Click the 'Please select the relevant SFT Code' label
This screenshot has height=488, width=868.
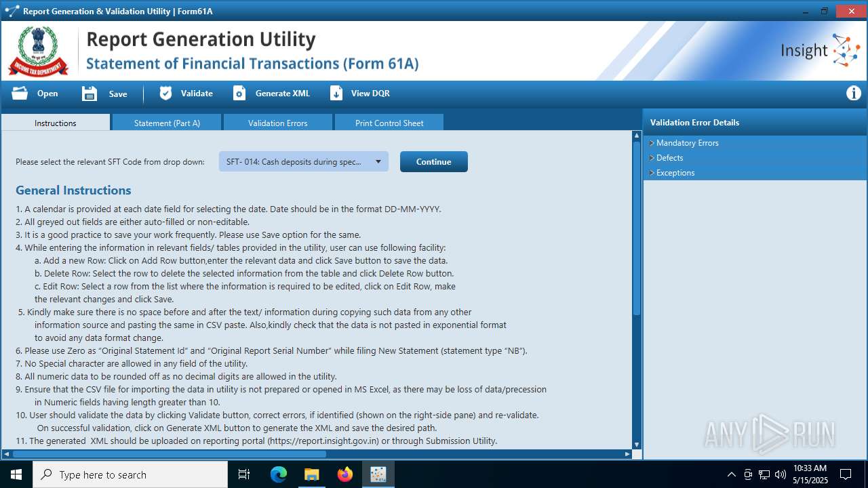(x=110, y=162)
